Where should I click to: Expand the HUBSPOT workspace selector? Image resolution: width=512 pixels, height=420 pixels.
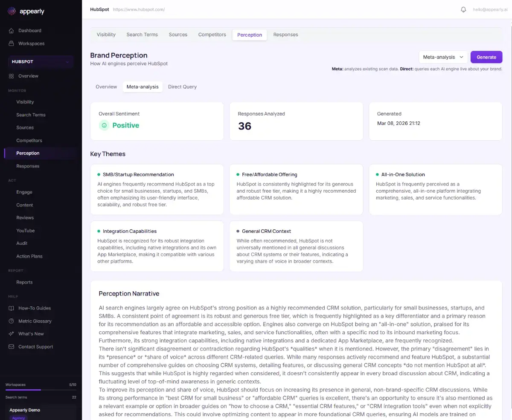[41, 62]
